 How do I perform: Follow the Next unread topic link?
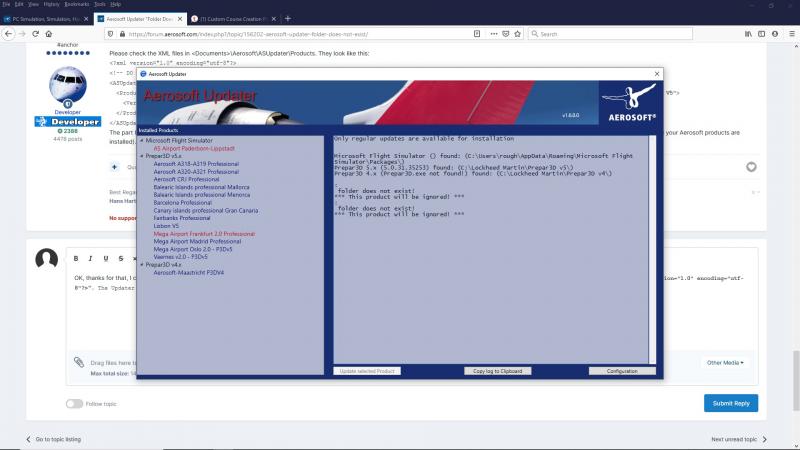click(739, 439)
